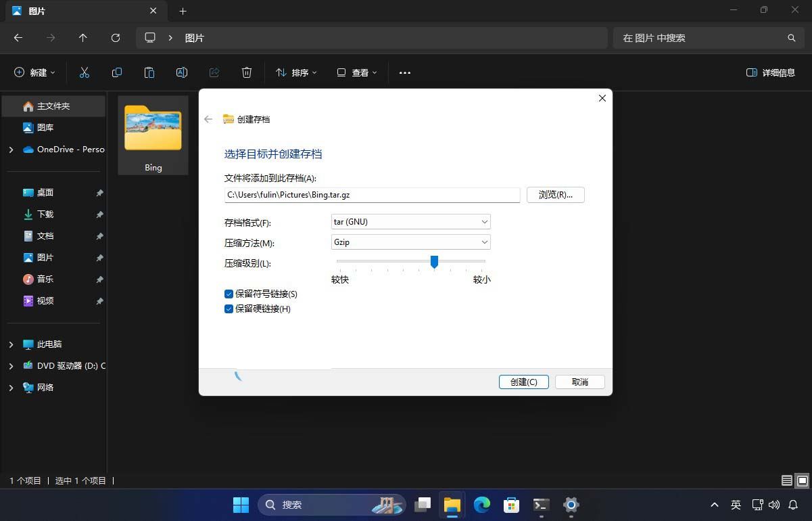Select the Bing folder thumbnail

click(153, 129)
